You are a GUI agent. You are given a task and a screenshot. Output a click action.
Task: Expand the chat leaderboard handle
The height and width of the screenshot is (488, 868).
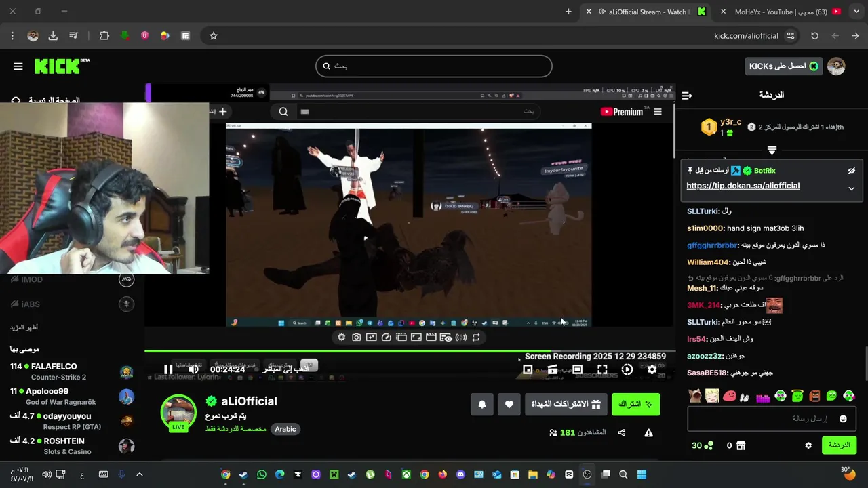click(772, 150)
